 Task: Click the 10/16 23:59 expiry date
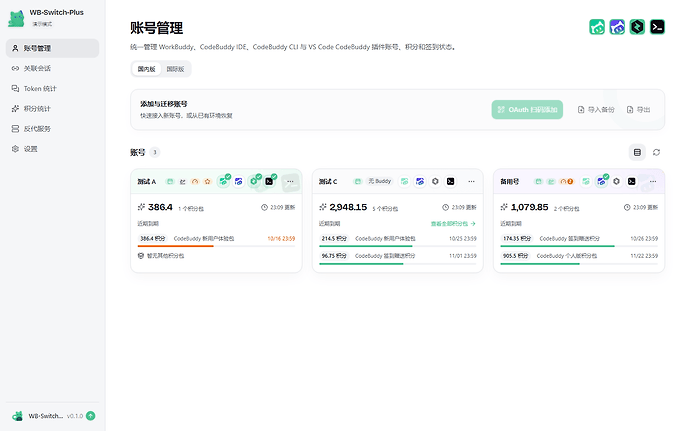pos(281,239)
